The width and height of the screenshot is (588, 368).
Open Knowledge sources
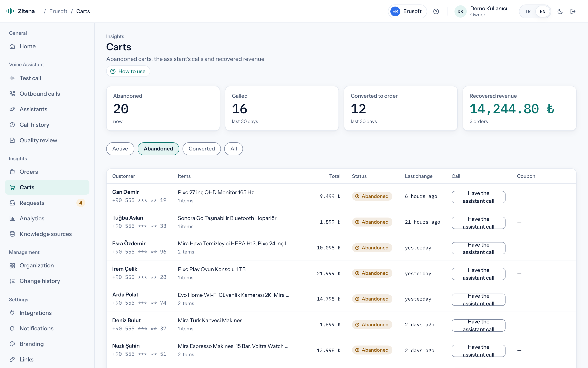[47, 234]
